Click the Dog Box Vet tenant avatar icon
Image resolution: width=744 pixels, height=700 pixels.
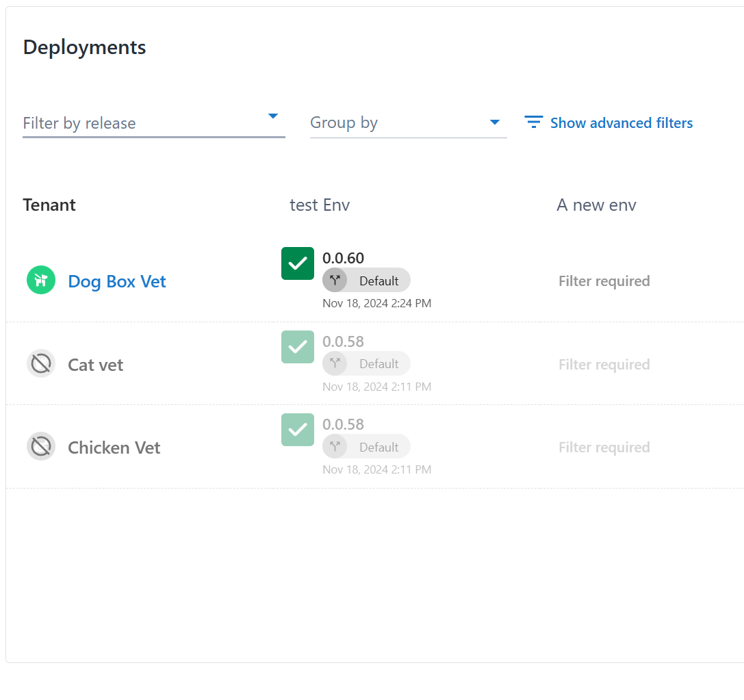(40, 281)
